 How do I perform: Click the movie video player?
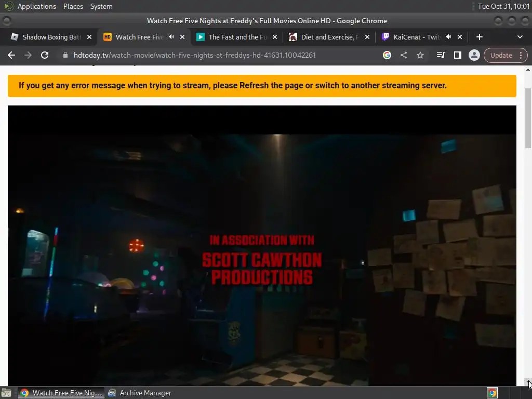pos(262,246)
